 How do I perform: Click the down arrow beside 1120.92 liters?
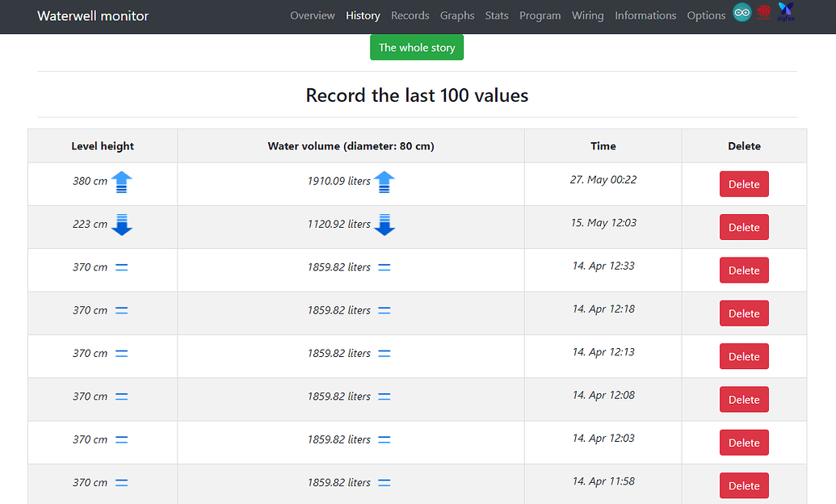[x=384, y=225]
